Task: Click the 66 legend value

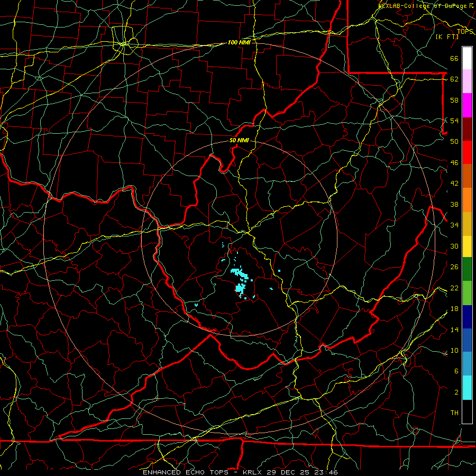Action: [454, 58]
